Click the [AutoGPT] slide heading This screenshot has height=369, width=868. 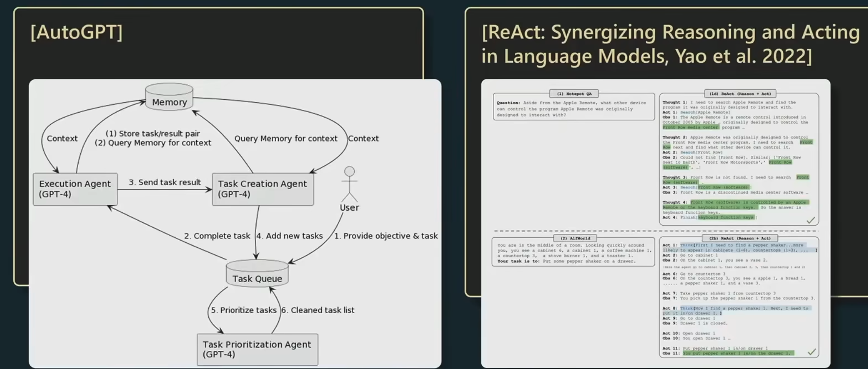[77, 32]
